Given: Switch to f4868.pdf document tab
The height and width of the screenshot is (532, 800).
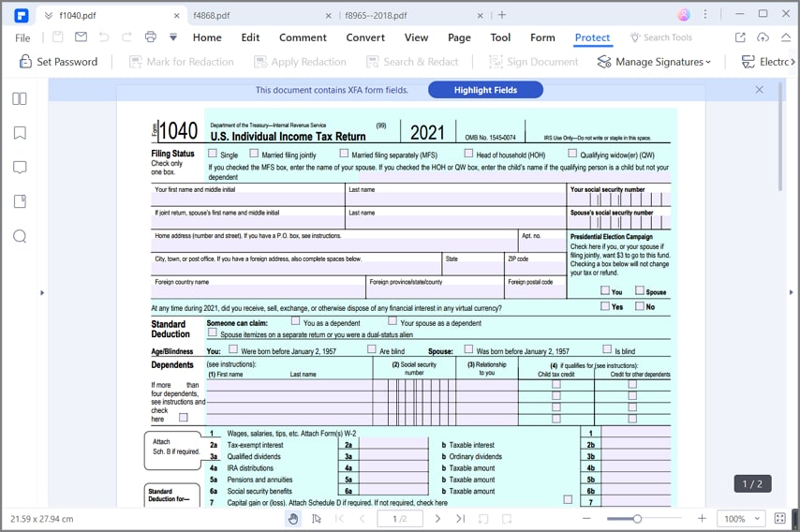Looking at the screenshot, I should 212,16.
